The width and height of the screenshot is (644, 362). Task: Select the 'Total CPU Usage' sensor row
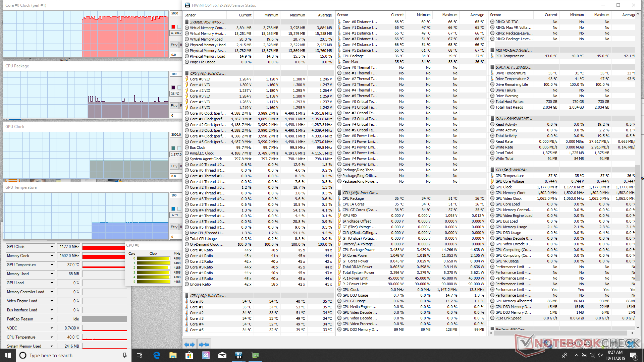point(259,239)
